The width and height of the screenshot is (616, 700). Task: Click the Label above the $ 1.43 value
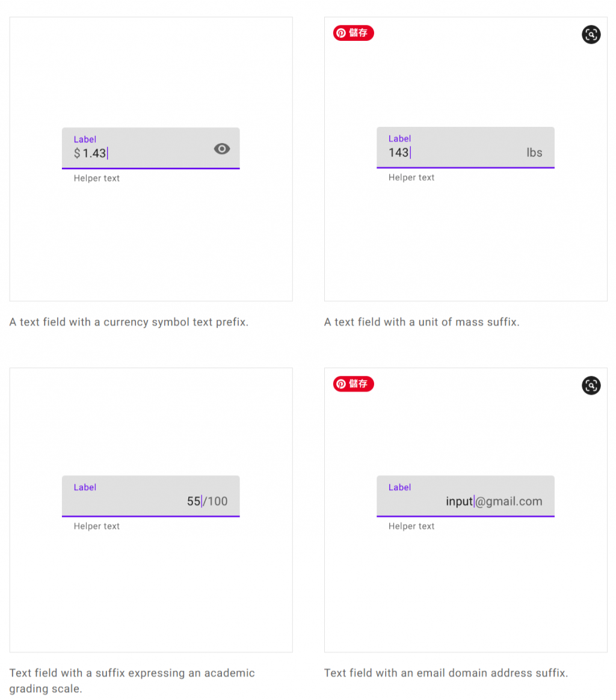click(85, 140)
